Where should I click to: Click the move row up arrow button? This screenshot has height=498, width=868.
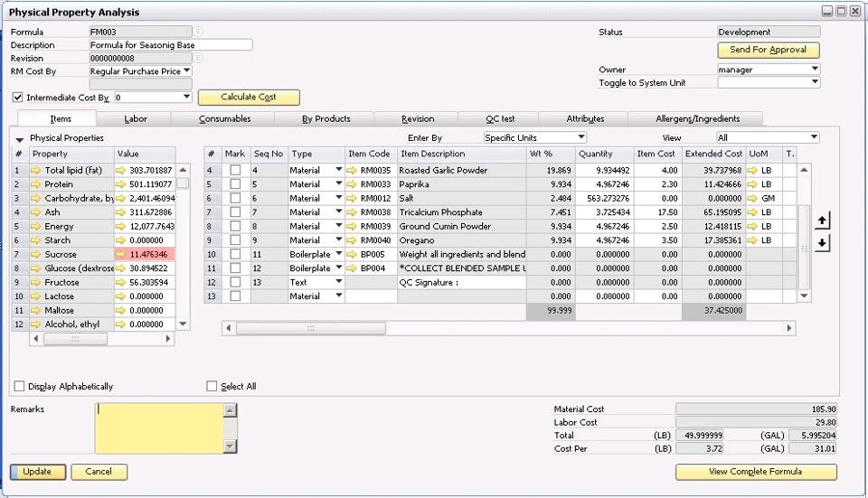822,221
